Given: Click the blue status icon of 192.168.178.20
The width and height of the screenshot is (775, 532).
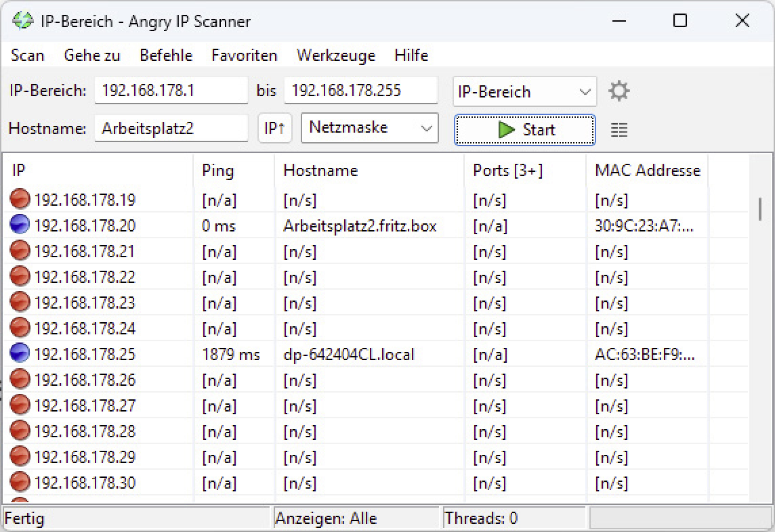Looking at the screenshot, I should tap(19, 224).
